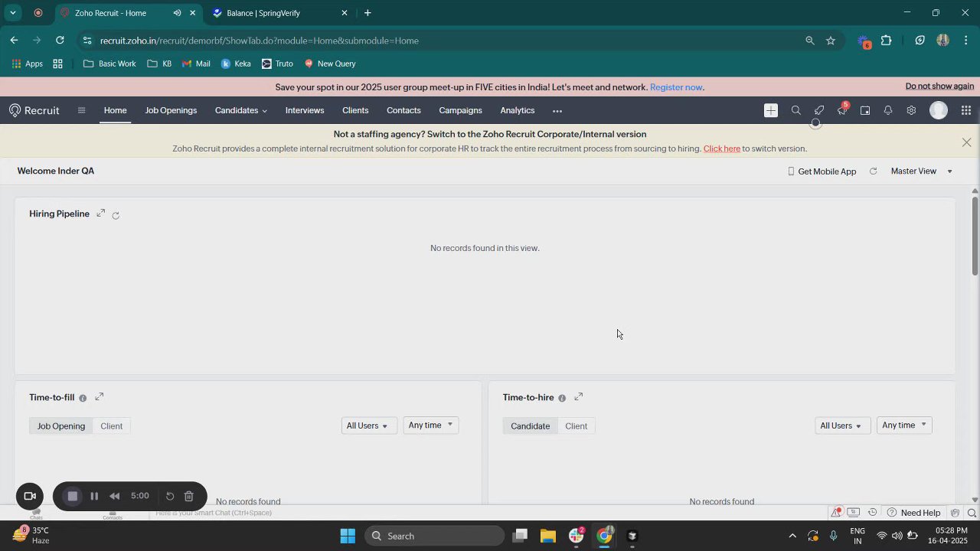
Task: Open the Campaigns tab
Action: (460, 111)
